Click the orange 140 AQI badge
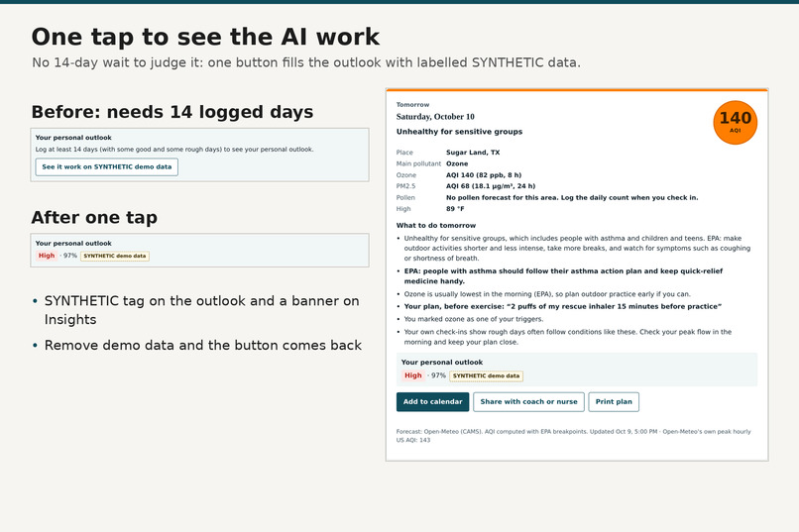The image size is (799, 532). point(735,122)
